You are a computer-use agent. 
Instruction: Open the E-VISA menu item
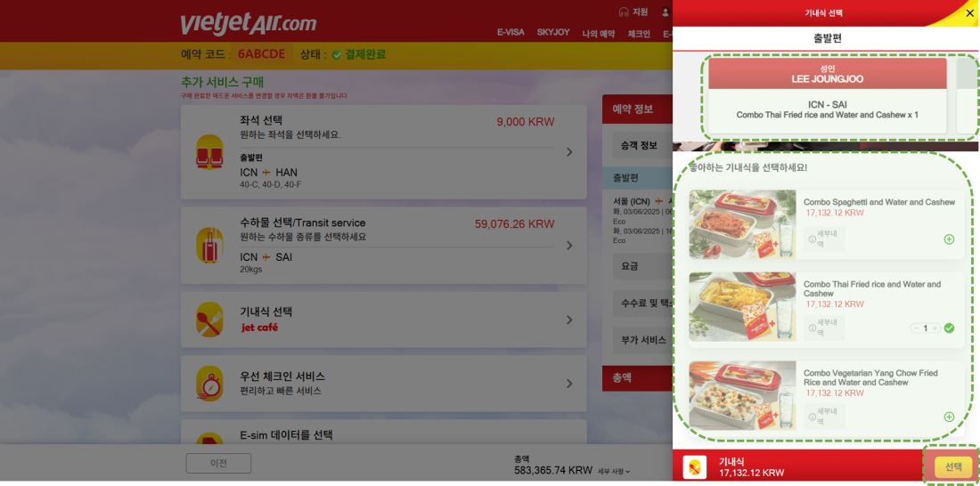pyautogui.click(x=510, y=32)
